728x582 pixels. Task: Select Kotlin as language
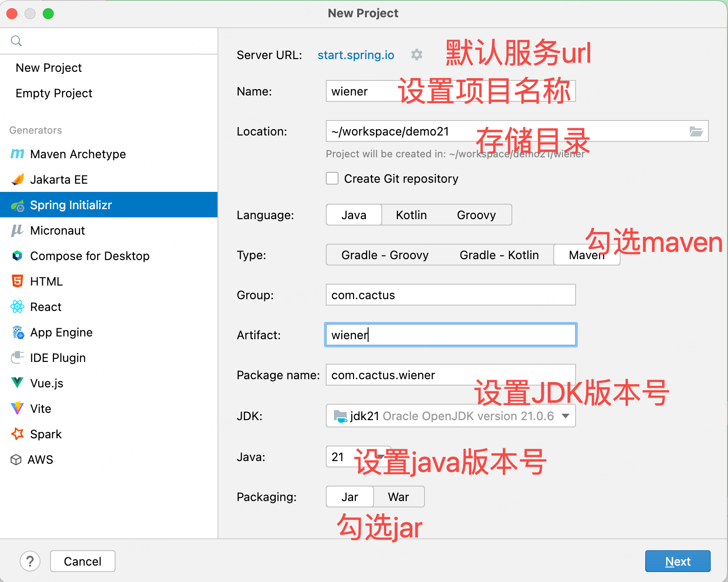point(411,215)
